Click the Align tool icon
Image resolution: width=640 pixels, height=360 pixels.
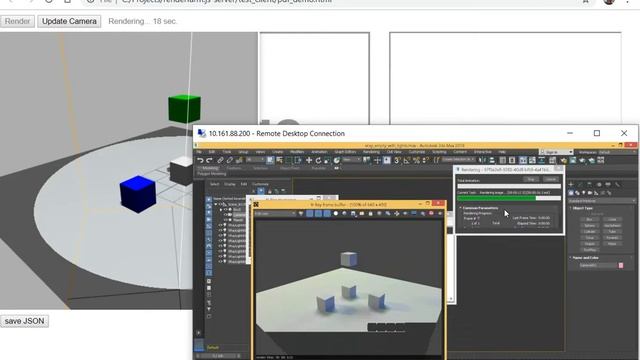(x=492, y=160)
